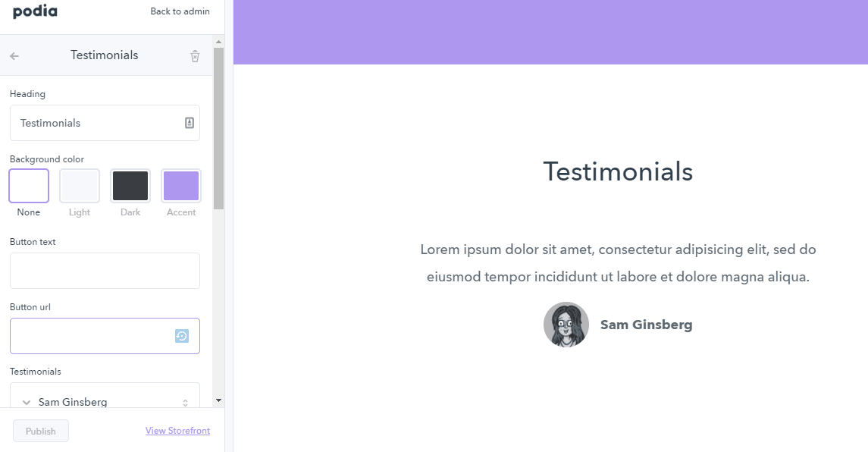Click into the Button text field
Image resolution: width=868 pixels, height=452 pixels.
105,271
